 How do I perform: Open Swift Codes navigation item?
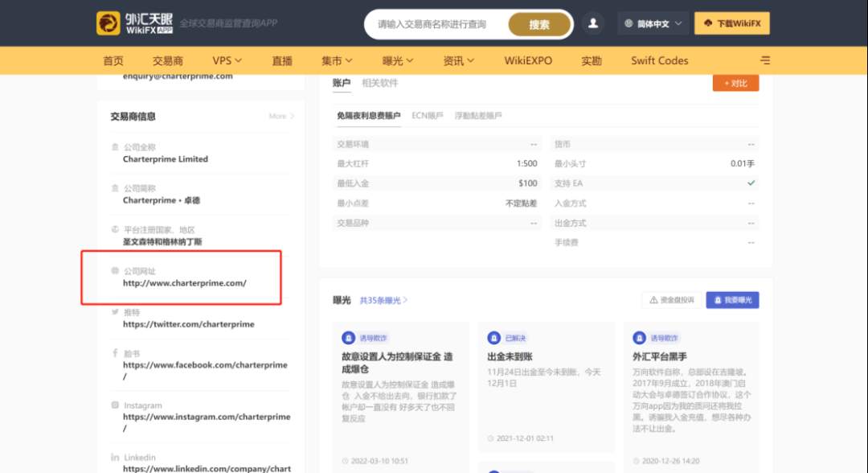(x=659, y=60)
